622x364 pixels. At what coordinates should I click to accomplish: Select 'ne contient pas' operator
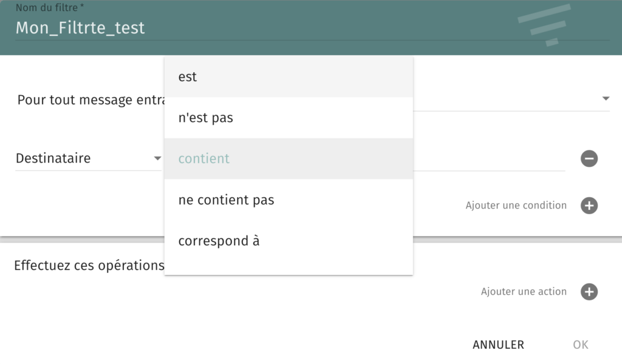(289, 200)
